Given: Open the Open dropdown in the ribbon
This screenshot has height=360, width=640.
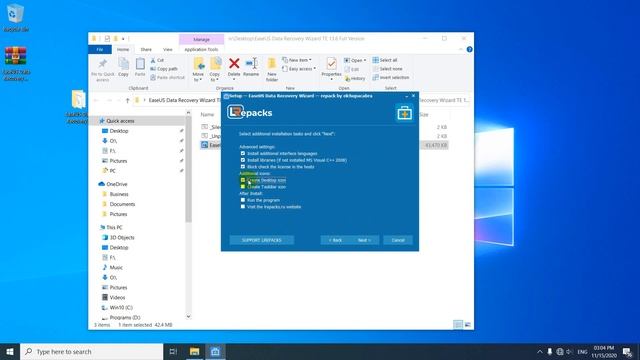Looking at the screenshot, I should point(355,60).
